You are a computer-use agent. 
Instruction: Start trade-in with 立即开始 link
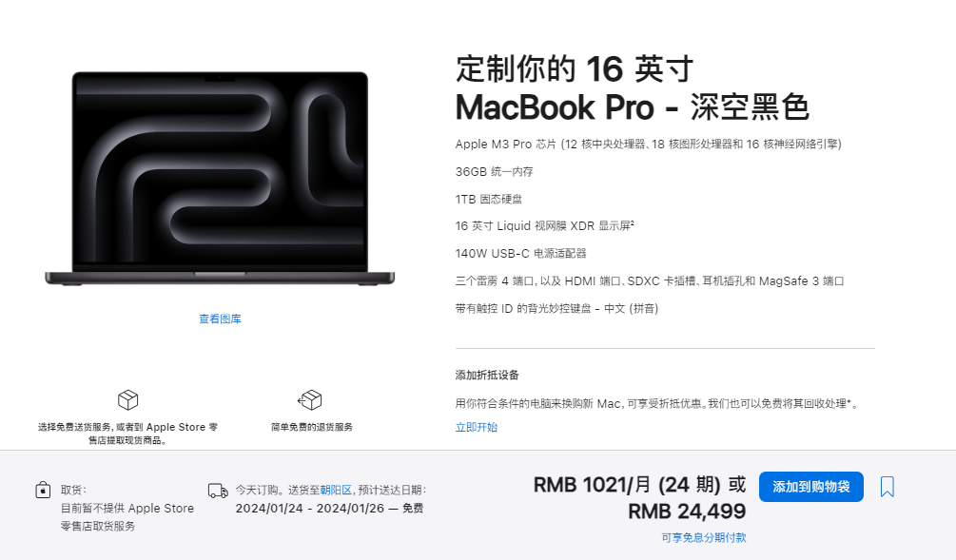point(477,427)
